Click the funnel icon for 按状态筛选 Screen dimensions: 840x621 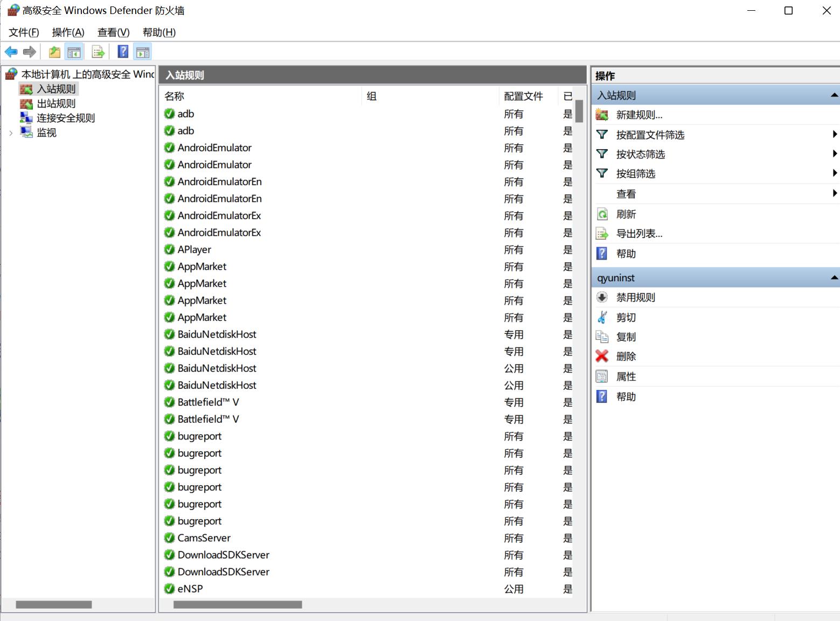coord(602,154)
